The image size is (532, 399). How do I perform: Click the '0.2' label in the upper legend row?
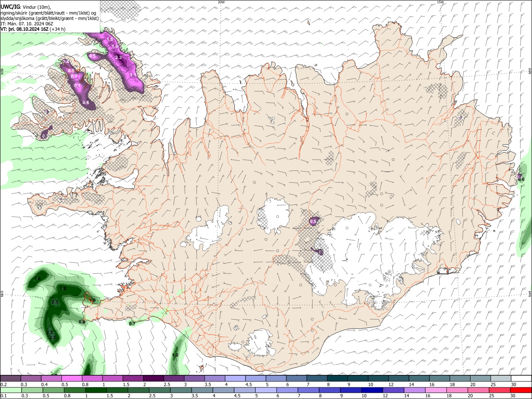(4, 384)
